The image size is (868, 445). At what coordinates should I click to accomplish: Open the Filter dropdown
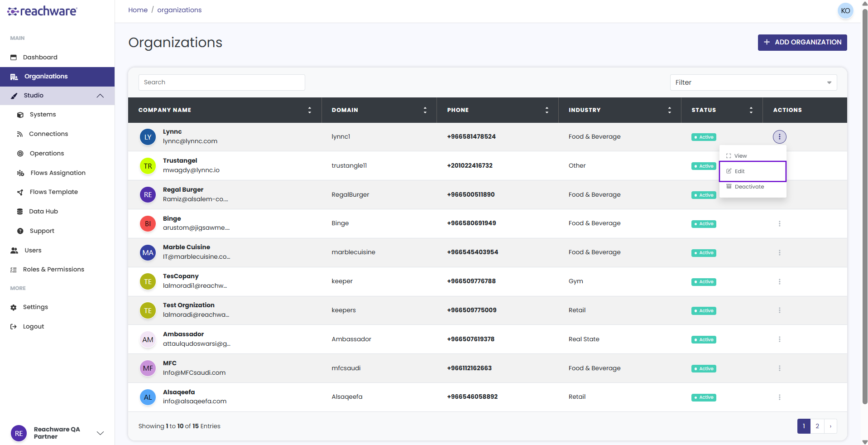coord(753,82)
